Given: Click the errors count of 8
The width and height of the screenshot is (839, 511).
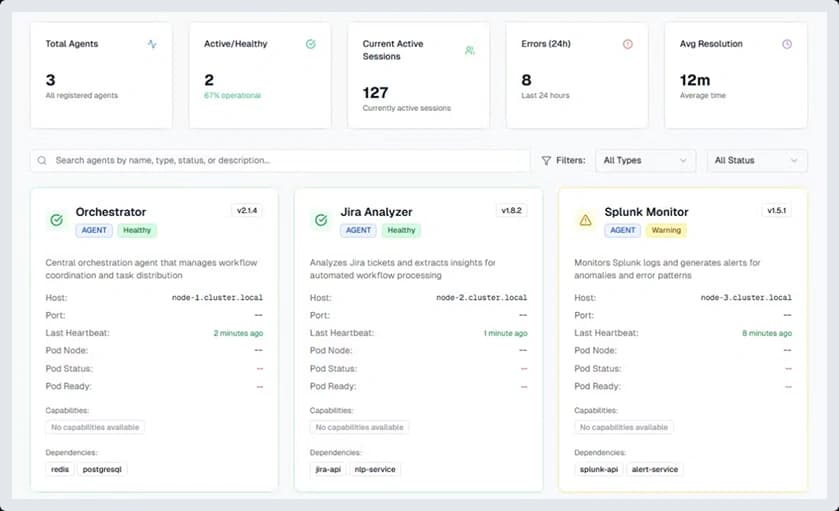Looking at the screenshot, I should click(527, 80).
